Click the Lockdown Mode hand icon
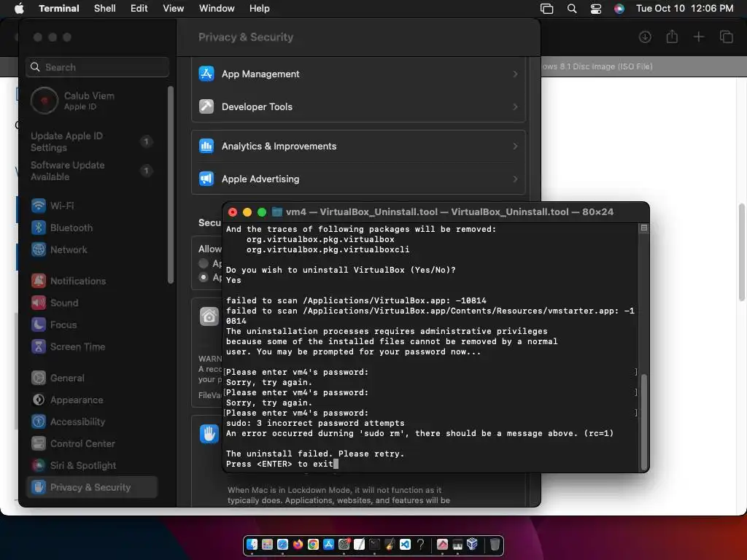 click(209, 434)
